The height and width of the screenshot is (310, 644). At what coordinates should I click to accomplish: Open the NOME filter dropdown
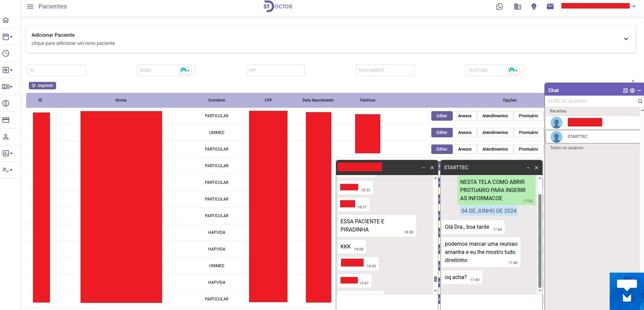(185, 70)
